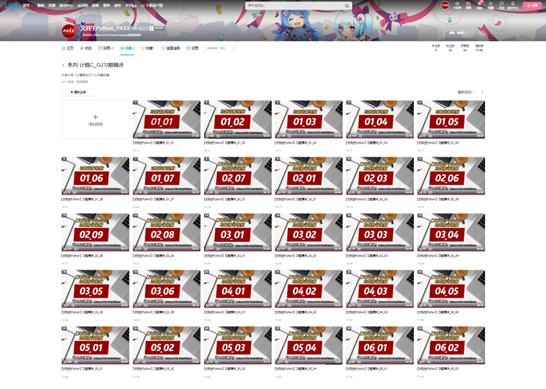Click the 播放全部 play-all button
The width and height of the screenshot is (546, 389).
click(78, 92)
